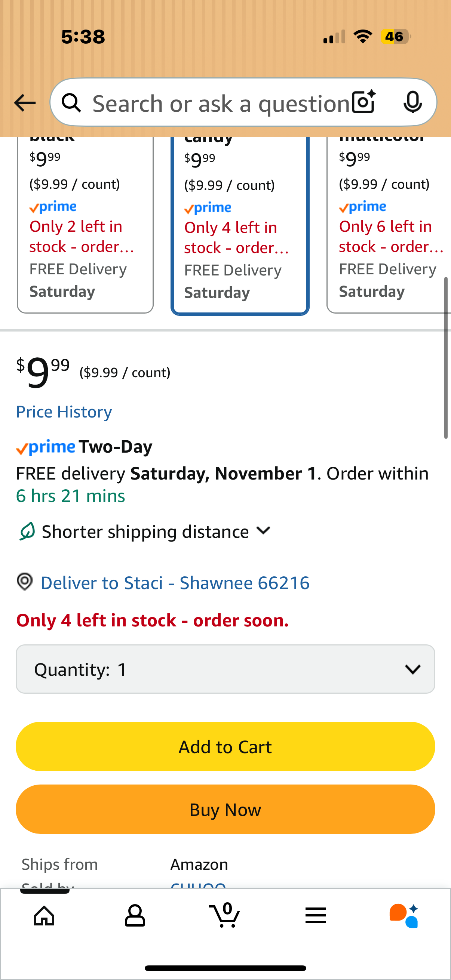This screenshot has width=451, height=980.
Task: Tap the search magnifier icon
Action: (71, 103)
